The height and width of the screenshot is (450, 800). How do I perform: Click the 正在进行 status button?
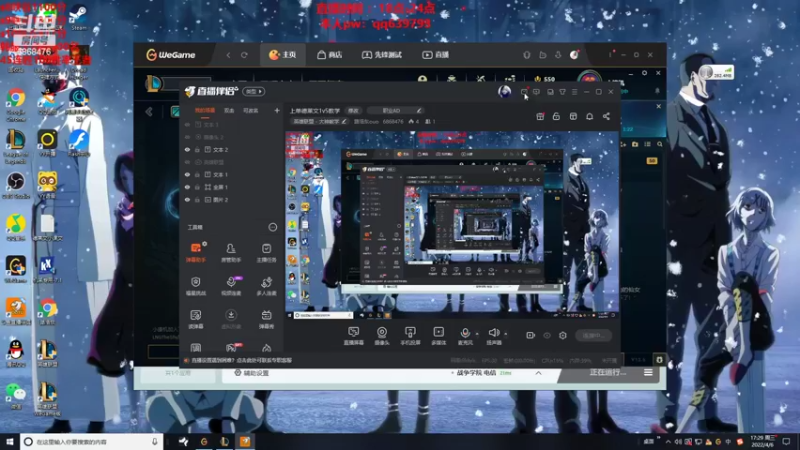tap(608, 372)
